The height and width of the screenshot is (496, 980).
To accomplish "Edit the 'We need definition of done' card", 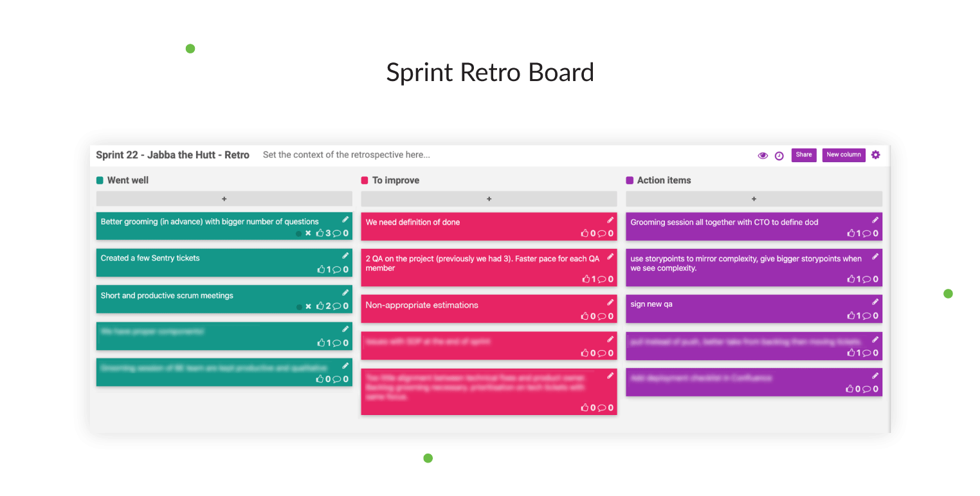I will (x=610, y=219).
